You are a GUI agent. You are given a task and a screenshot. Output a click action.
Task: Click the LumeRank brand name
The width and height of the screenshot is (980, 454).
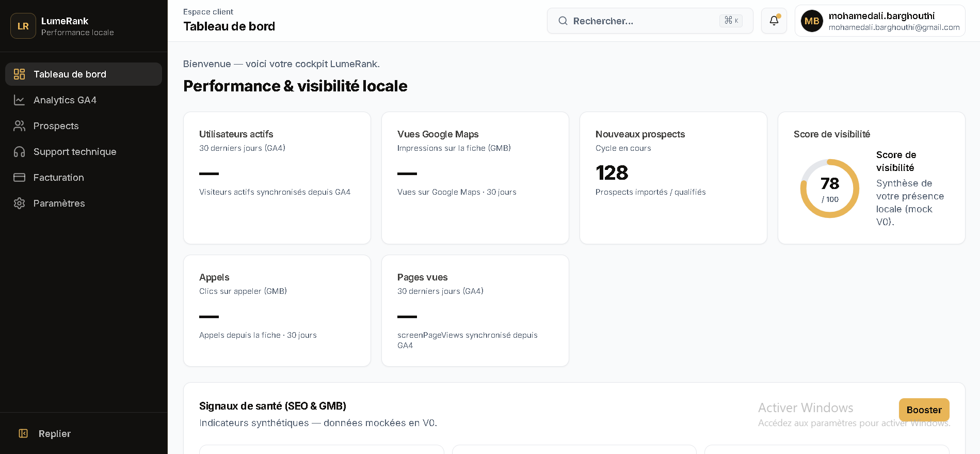tap(65, 21)
